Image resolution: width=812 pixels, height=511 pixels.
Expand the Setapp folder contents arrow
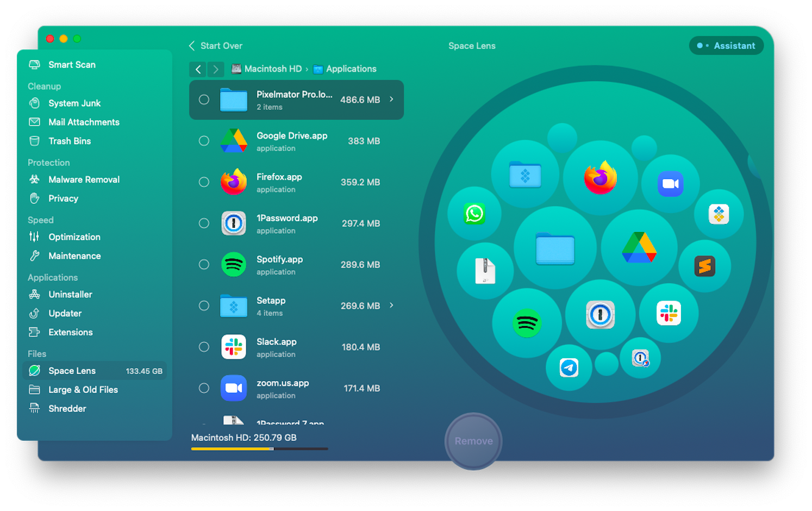pos(391,306)
